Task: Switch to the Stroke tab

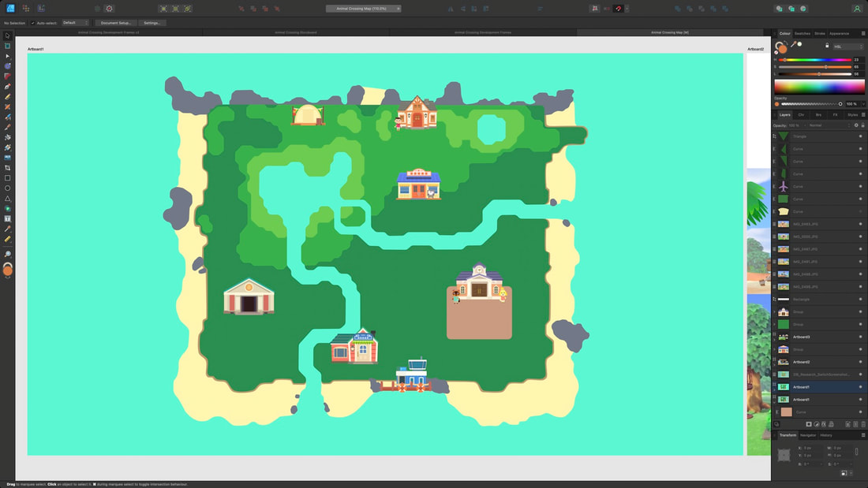Action: [820, 33]
